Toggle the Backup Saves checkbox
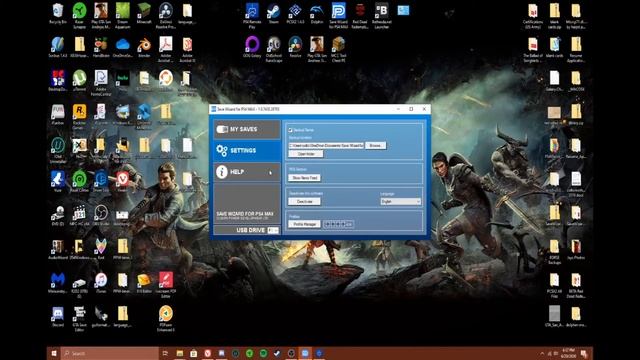 [291, 130]
